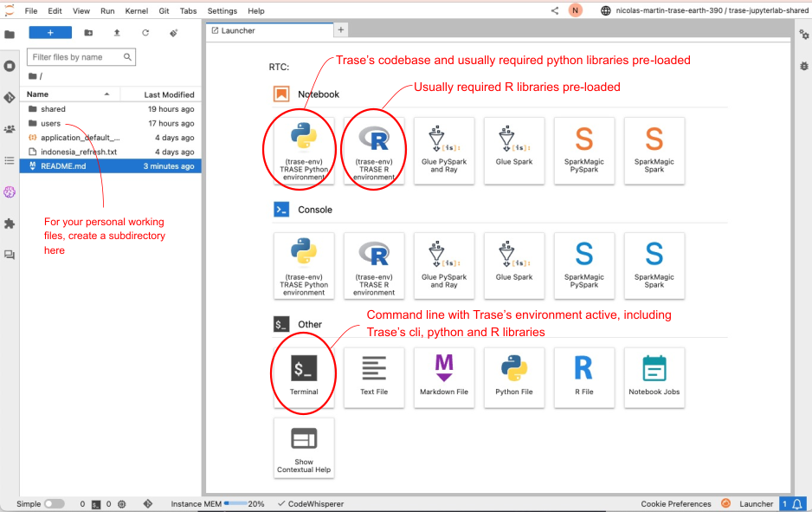
Task: Click Cookie Preferences in status bar
Action: pyautogui.click(x=675, y=503)
